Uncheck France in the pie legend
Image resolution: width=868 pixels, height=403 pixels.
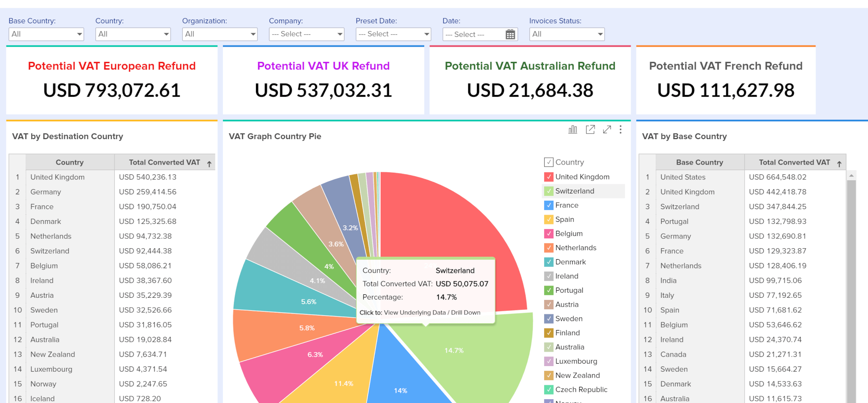click(548, 205)
